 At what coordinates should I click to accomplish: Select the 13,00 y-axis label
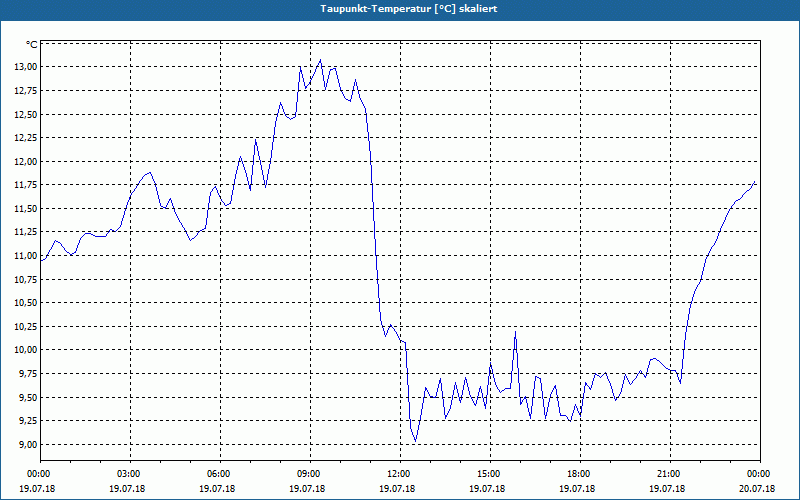click(26, 67)
